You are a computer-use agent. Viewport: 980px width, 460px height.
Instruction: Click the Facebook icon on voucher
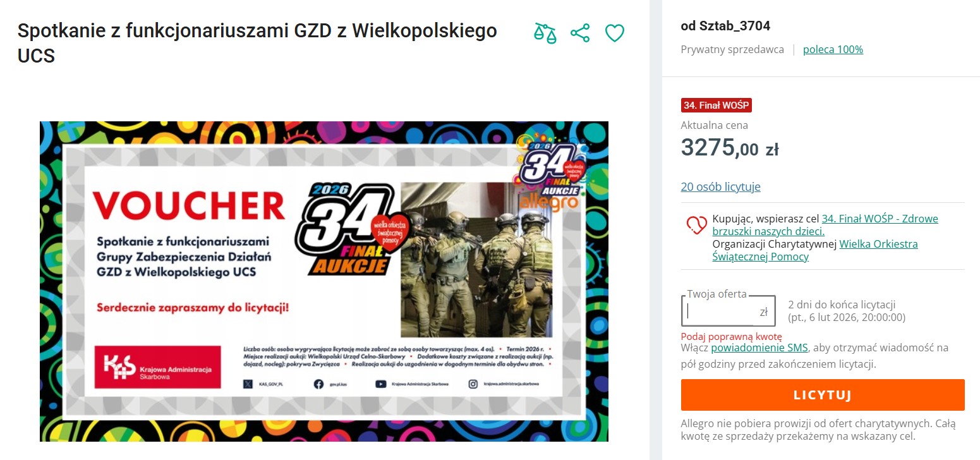[318, 384]
